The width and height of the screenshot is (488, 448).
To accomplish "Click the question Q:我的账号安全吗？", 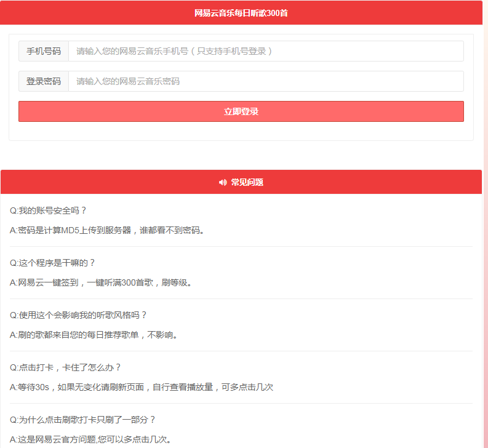I will (x=48, y=210).
